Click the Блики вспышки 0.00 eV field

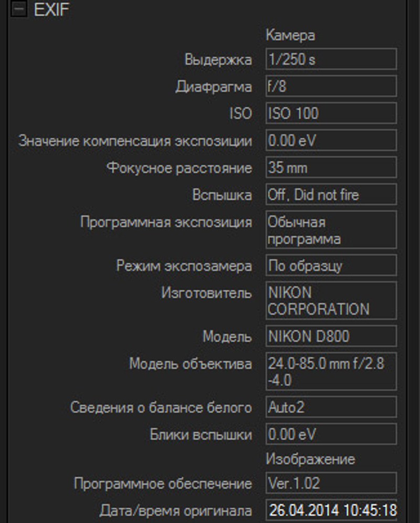(331, 434)
